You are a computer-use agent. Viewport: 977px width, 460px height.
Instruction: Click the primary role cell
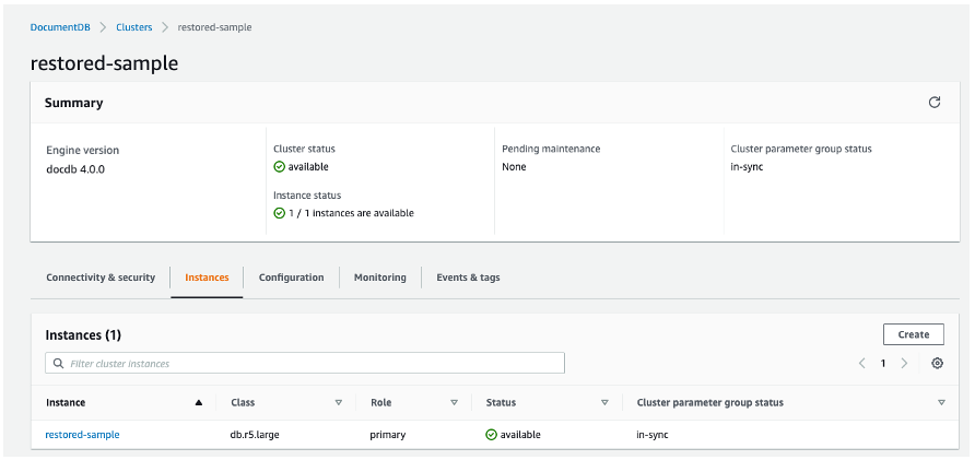(x=388, y=434)
